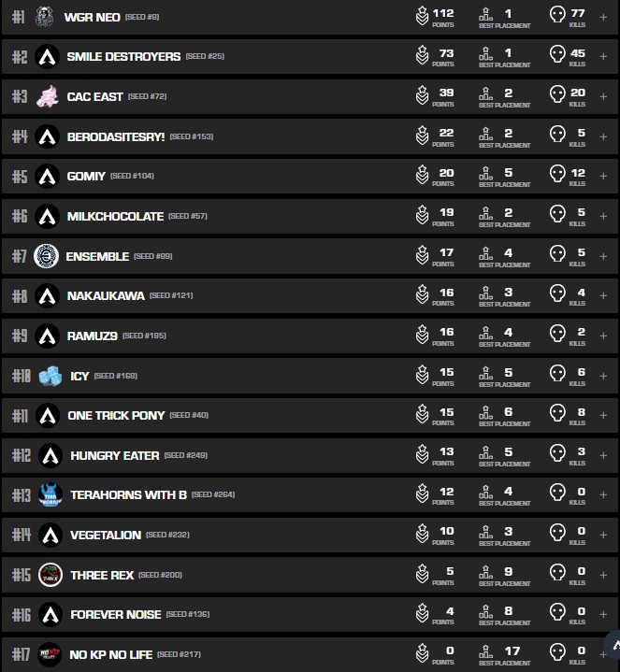This screenshot has height=672, width=620.
Task: Click the THREE REX team logo
Action: pos(50,576)
